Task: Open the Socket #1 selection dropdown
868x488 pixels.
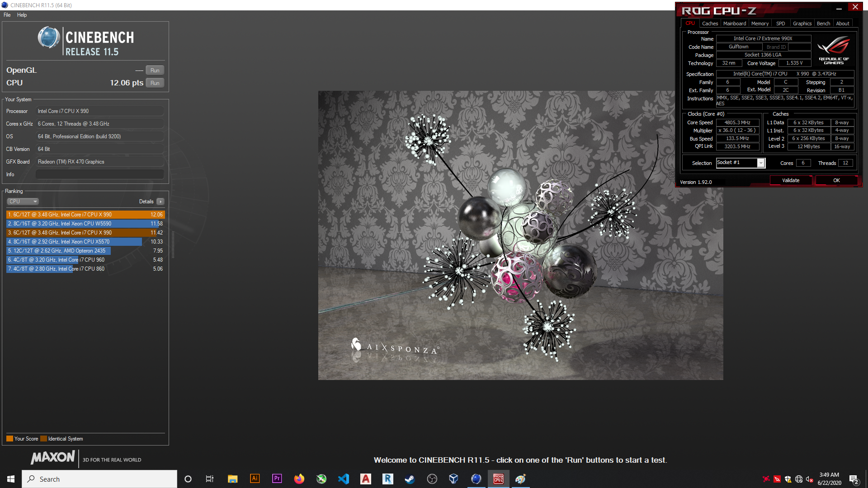Action: point(761,163)
